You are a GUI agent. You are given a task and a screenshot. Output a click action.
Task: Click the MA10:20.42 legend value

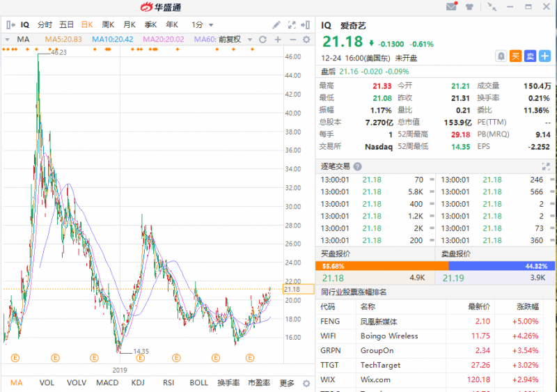click(x=113, y=40)
